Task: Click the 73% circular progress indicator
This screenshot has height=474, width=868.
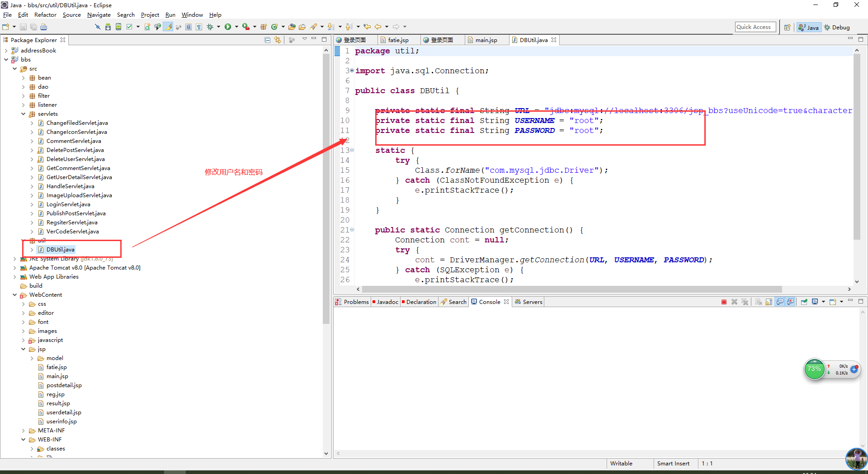Action: click(814, 369)
